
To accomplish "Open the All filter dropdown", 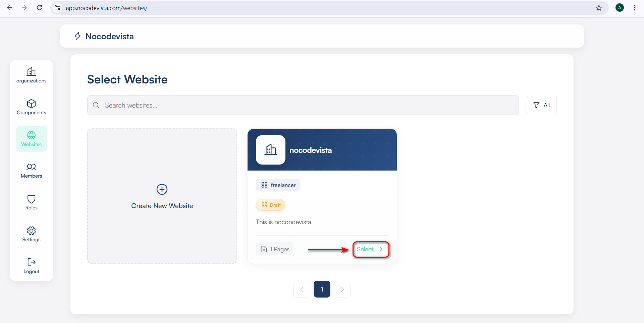I will tap(541, 105).
